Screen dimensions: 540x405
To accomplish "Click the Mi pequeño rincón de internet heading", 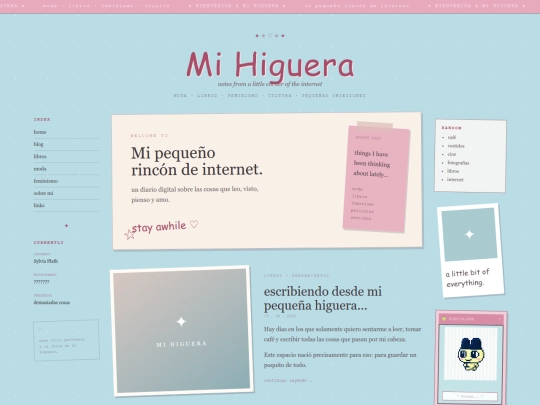I will coord(197,161).
